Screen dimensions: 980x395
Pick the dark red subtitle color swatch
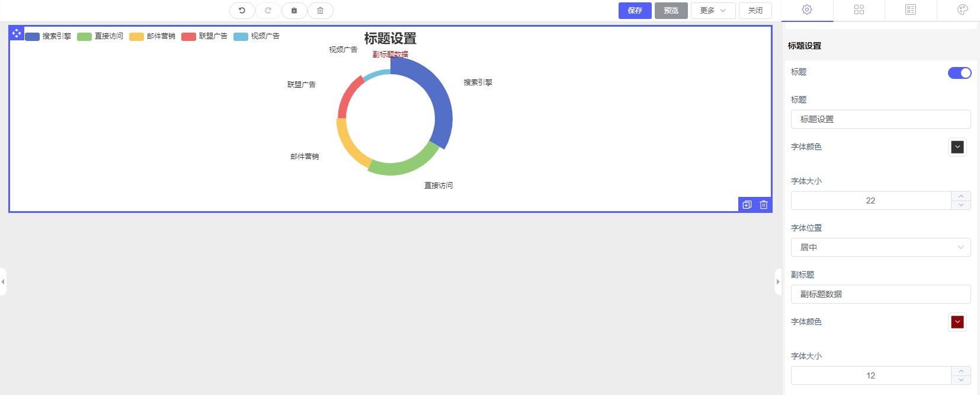tap(957, 322)
